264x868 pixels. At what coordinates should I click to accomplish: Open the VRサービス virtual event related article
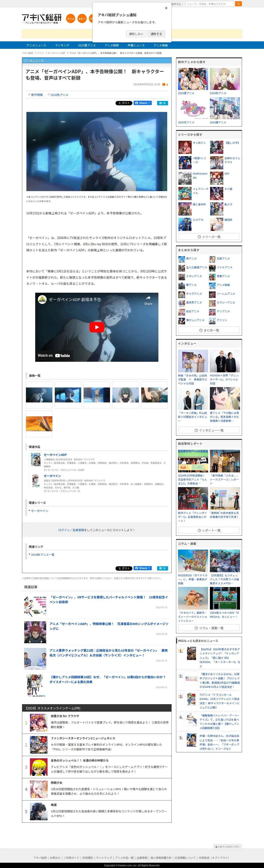pos(108,599)
